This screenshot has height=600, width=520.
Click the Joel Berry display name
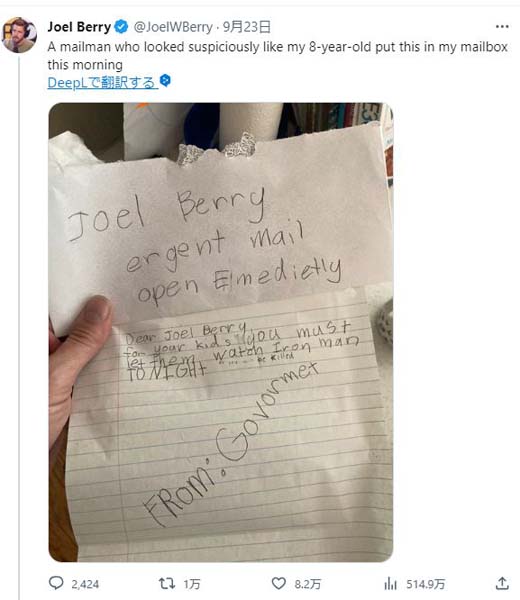(x=79, y=27)
